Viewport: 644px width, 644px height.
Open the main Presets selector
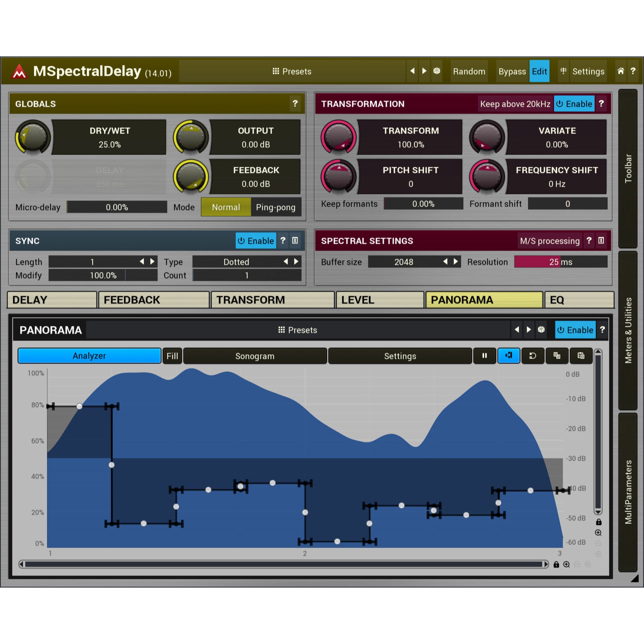[292, 71]
